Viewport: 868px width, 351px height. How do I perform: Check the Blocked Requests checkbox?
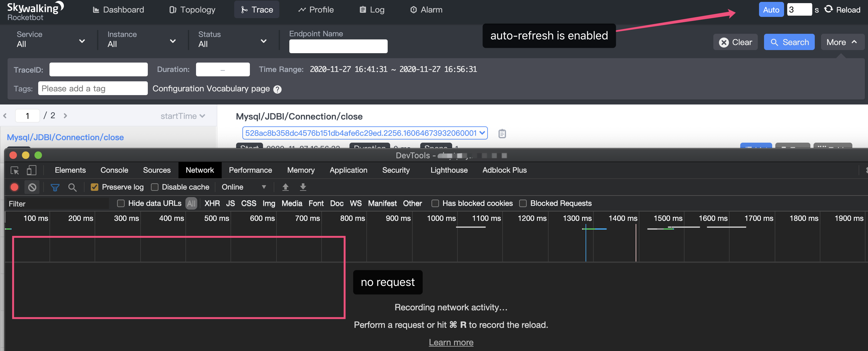click(x=523, y=203)
